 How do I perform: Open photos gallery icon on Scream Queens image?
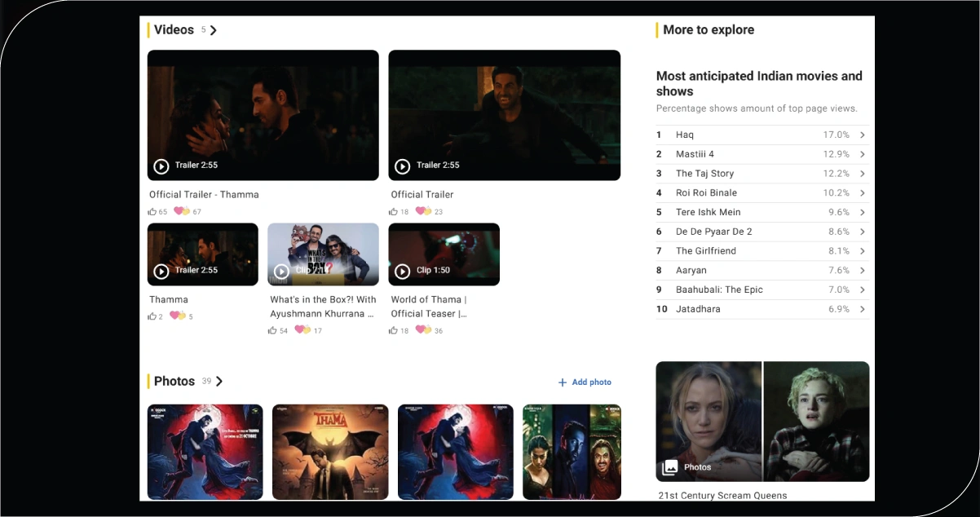click(x=670, y=467)
